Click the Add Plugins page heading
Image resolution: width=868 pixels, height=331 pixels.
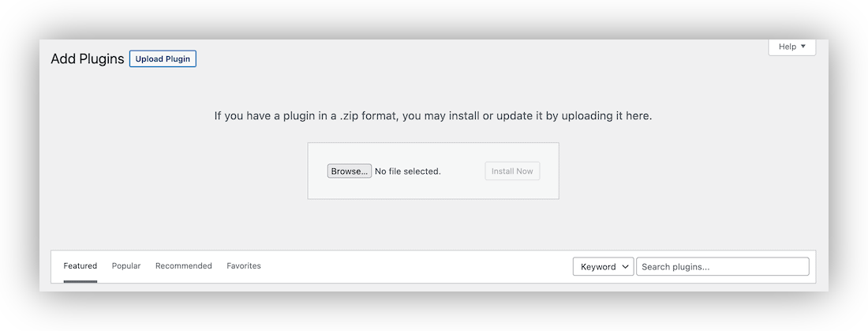coord(88,59)
